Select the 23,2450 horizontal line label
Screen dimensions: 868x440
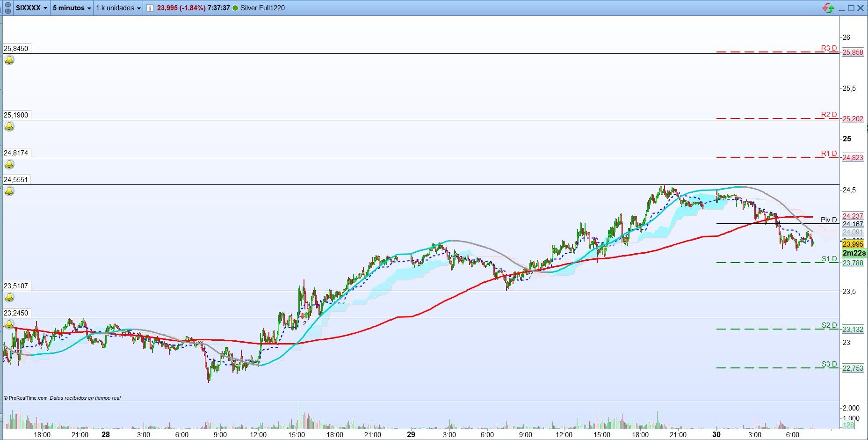16,313
